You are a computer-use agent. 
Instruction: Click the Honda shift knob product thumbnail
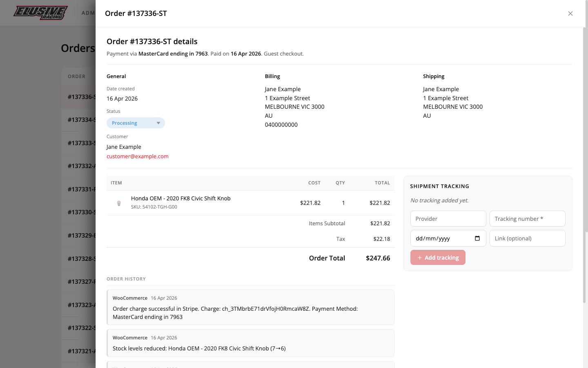(119, 203)
